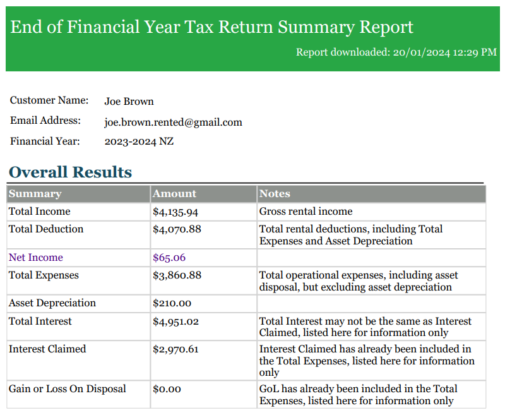This screenshot has width=505, height=420.
Task: Select the Total Expenses row label
Action: coord(44,275)
